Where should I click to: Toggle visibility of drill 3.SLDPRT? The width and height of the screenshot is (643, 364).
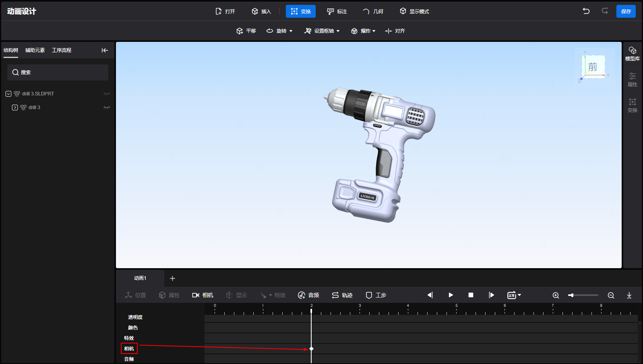pyautogui.click(x=106, y=94)
